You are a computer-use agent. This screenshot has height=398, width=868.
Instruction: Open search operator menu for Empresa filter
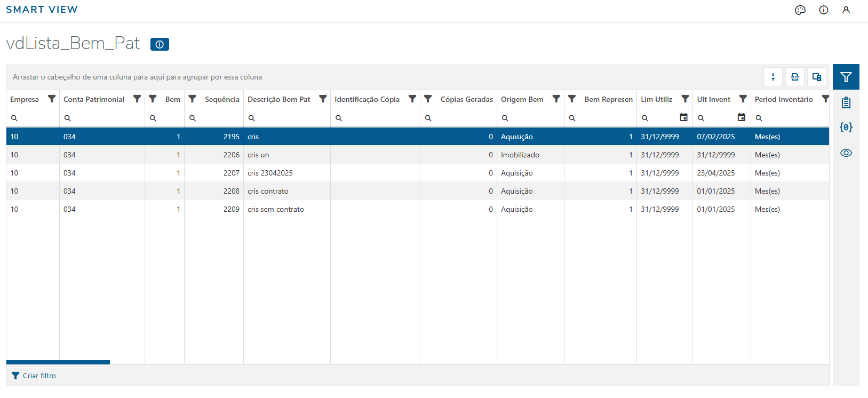tap(14, 118)
